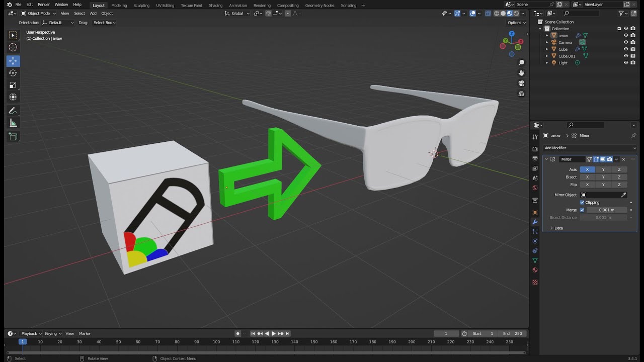Image resolution: width=644 pixels, height=362 pixels.
Task: Pick the Measure tool
Action: (x=13, y=123)
